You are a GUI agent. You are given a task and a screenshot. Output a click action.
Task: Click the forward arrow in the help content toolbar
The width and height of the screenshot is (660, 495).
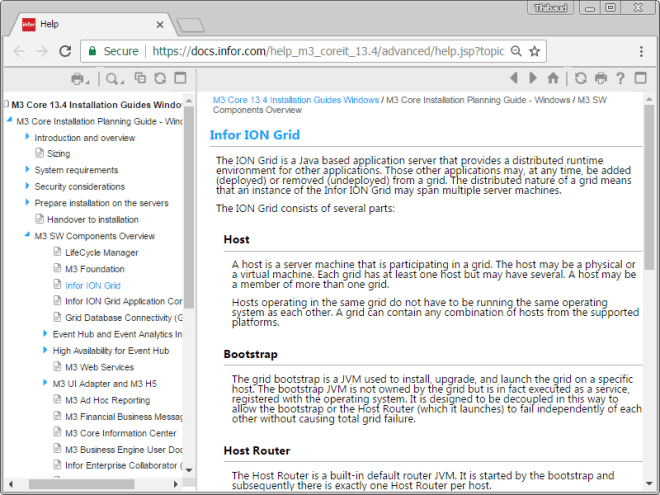point(534,78)
